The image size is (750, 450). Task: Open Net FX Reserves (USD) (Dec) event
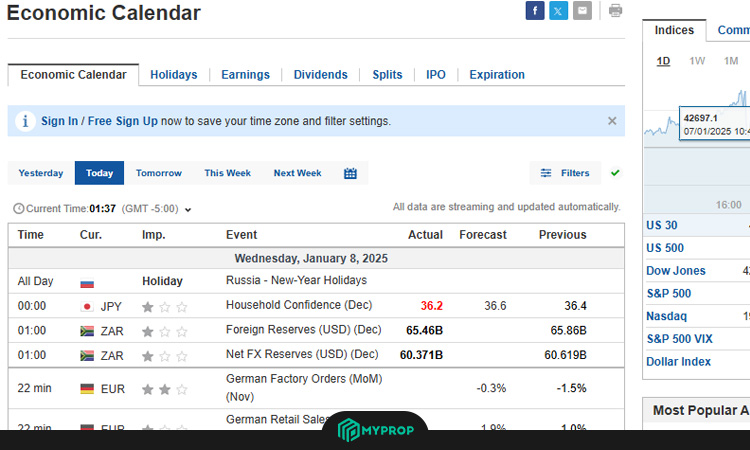[x=302, y=354]
